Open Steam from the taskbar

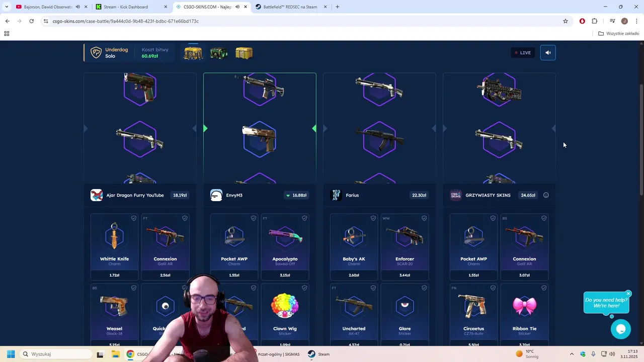[x=319, y=354]
